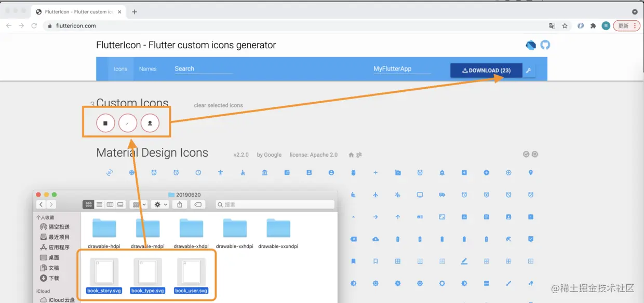Open 应用程序 in Finder sidebar

tap(55, 247)
